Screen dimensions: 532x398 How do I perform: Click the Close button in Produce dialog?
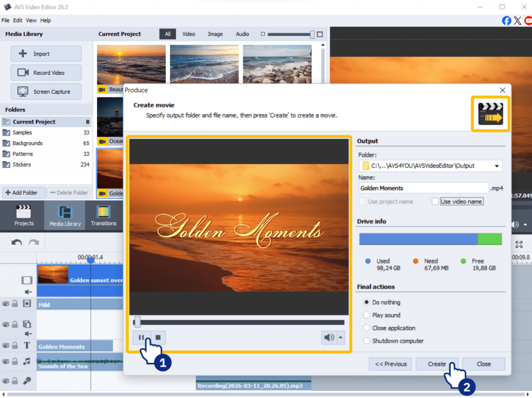(484, 364)
